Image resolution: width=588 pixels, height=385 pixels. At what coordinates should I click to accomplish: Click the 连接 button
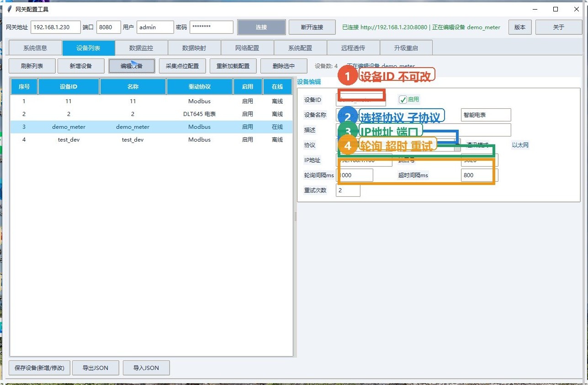tap(261, 27)
